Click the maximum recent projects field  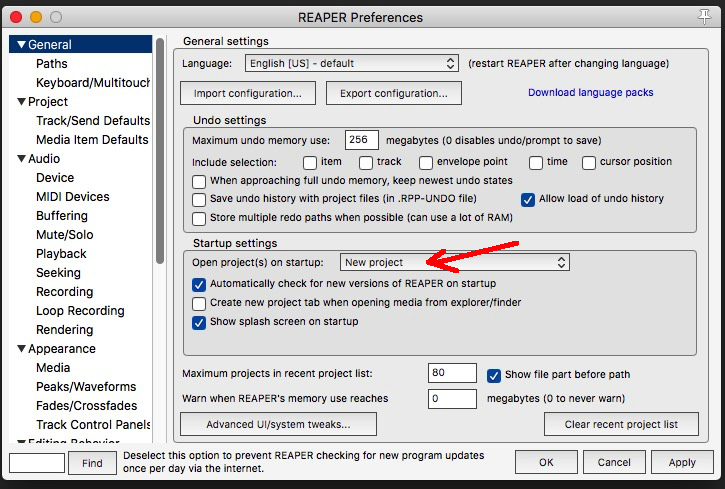click(x=452, y=373)
